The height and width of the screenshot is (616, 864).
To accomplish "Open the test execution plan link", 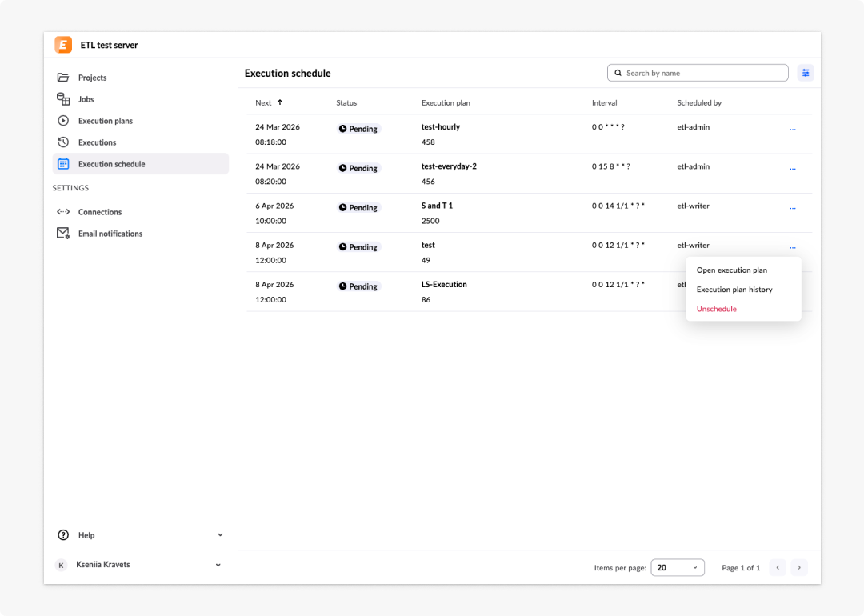I will tap(427, 245).
